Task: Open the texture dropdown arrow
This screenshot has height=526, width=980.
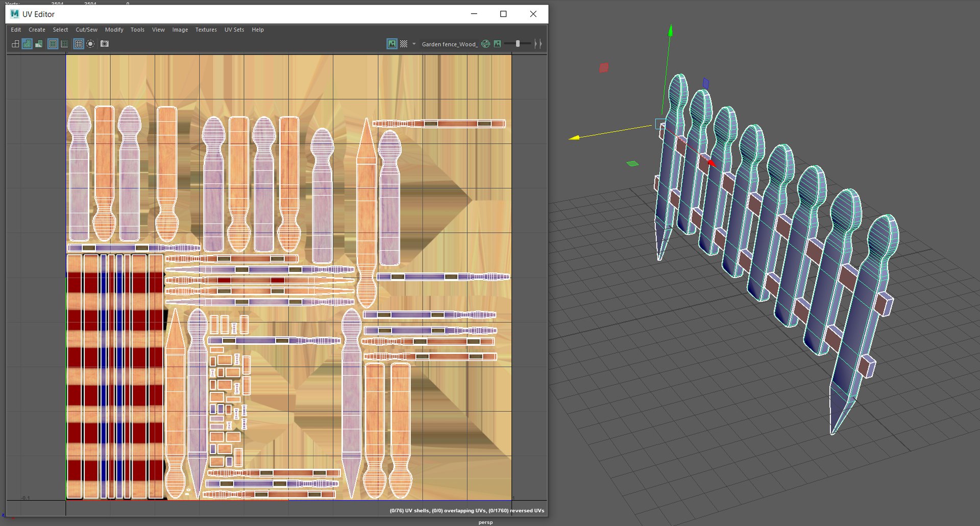Action: click(414, 44)
